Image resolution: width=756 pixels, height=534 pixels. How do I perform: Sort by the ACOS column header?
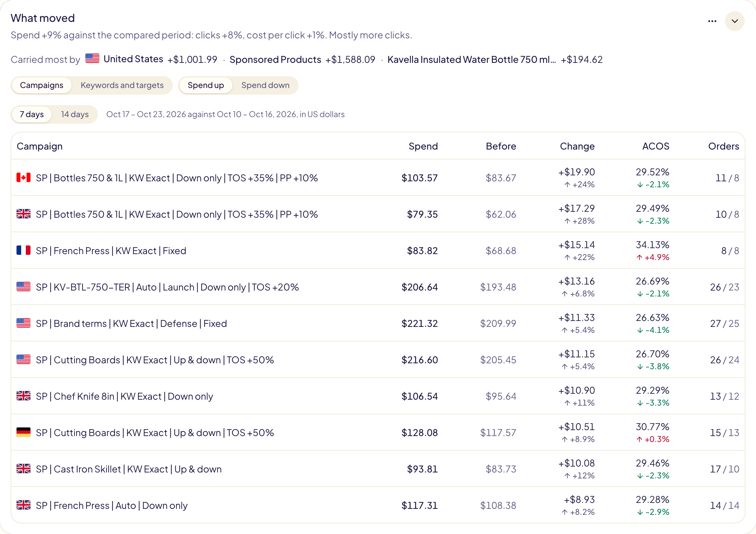(656, 146)
